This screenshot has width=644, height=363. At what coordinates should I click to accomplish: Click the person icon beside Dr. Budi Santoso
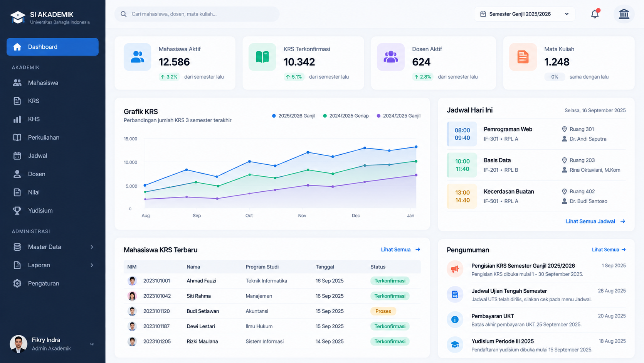tap(564, 201)
